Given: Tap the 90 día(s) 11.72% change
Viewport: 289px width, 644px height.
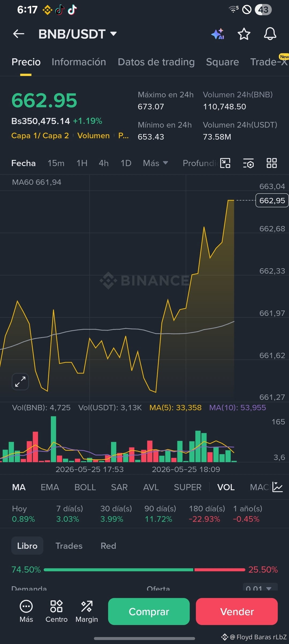Looking at the screenshot, I should [x=160, y=514].
